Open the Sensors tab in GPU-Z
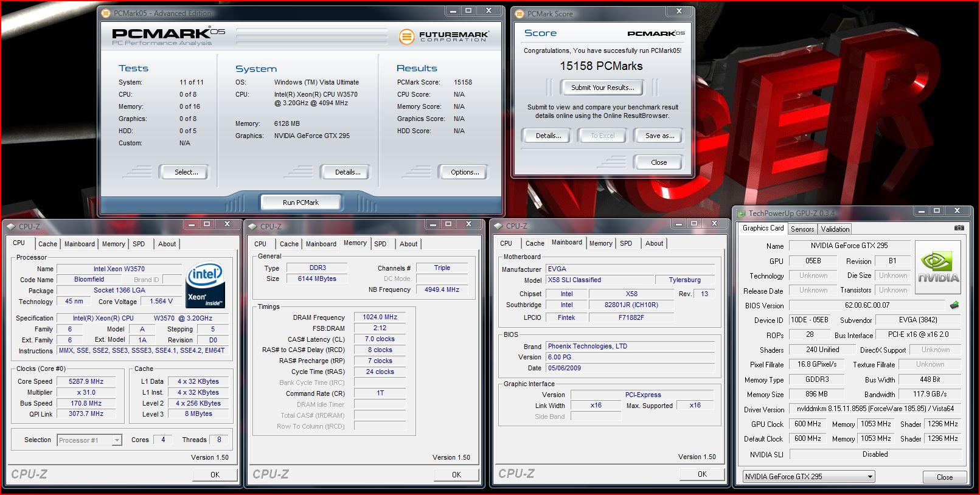 pos(802,229)
